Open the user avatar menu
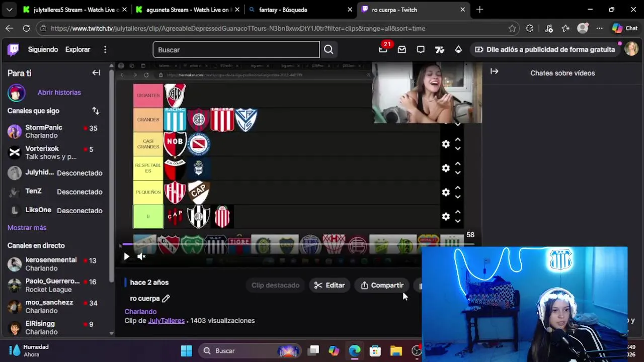This screenshot has width=644, height=362. [x=631, y=49]
